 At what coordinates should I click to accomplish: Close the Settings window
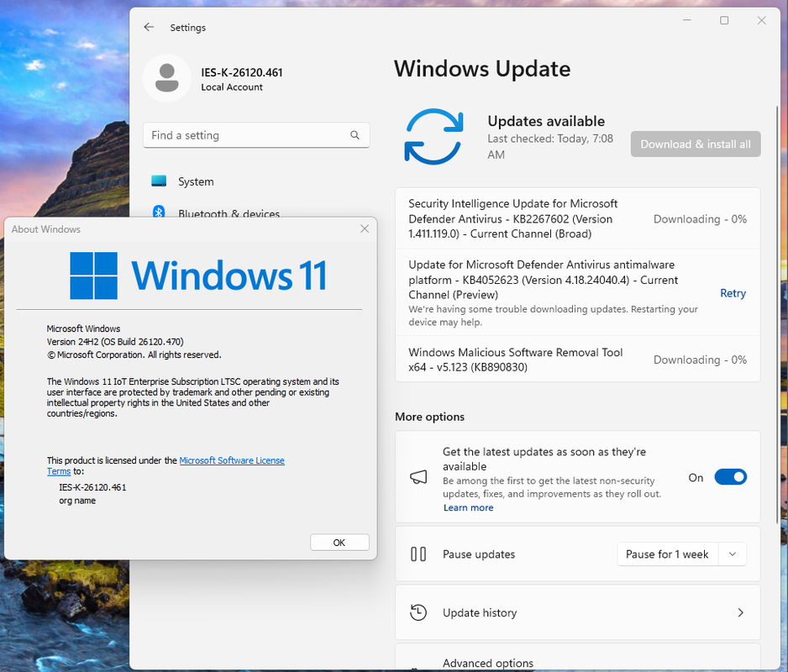762,20
